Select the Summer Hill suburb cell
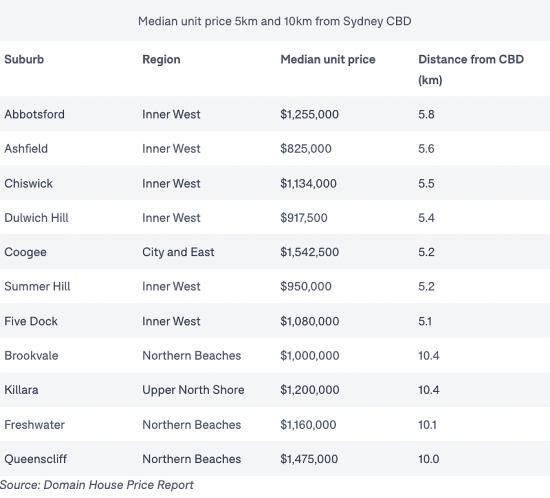This screenshot has height=498, width=550. pos(37,287)
